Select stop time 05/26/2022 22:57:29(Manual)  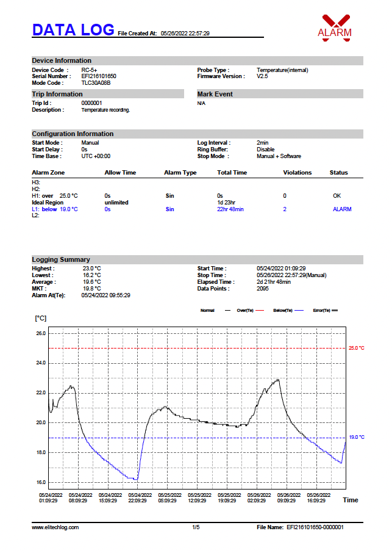(291, 275)
